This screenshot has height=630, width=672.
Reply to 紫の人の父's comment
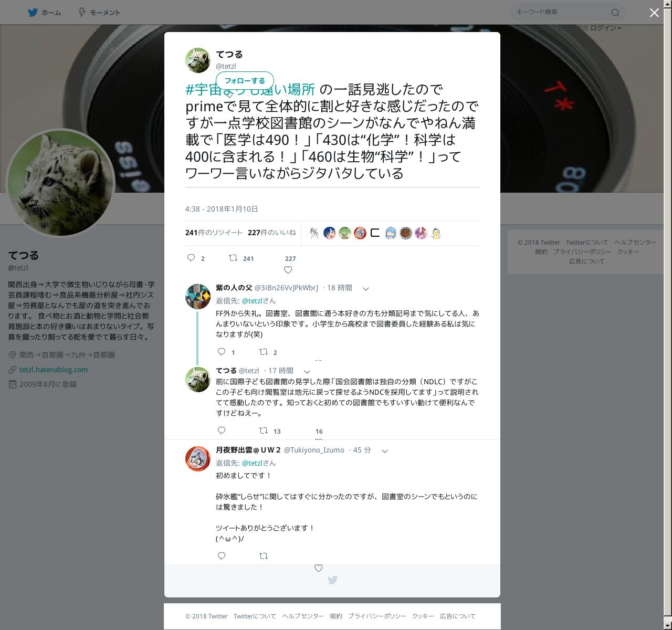[222, 352]
